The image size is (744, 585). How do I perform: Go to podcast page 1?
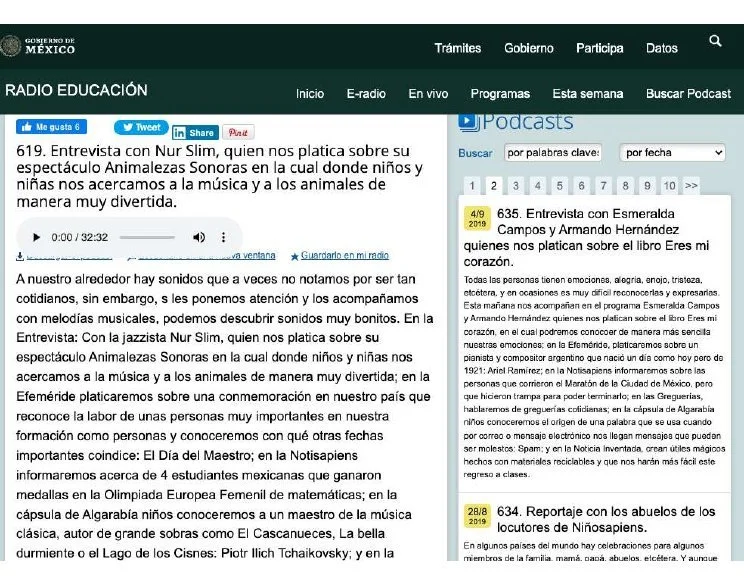coord(472,186)
